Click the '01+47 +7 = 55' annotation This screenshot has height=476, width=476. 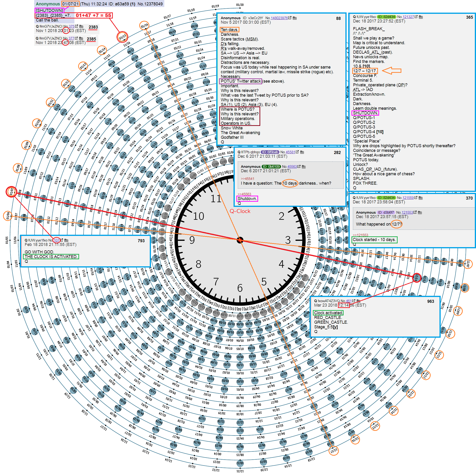click(x=93, y=15)
